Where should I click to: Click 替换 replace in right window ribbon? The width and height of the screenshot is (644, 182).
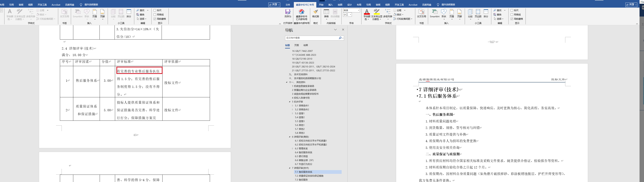click(x=497, y=14)
